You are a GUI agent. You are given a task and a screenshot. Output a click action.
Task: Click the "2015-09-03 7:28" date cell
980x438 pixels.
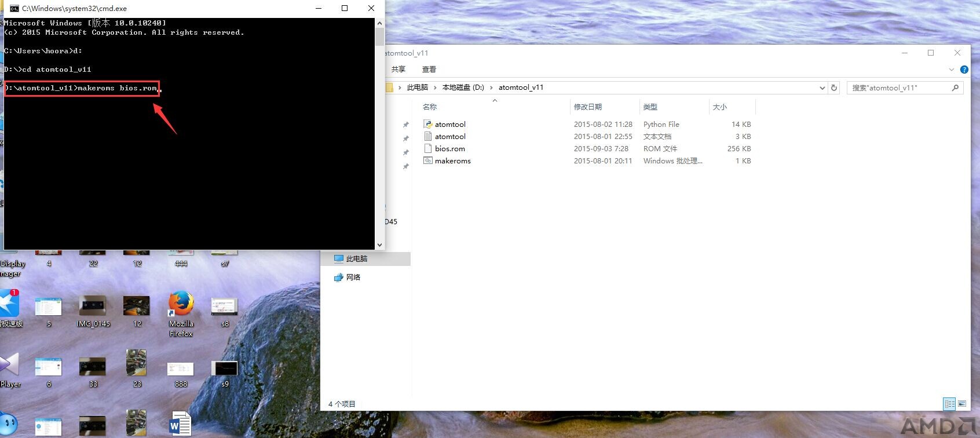[x=601, y=148]
